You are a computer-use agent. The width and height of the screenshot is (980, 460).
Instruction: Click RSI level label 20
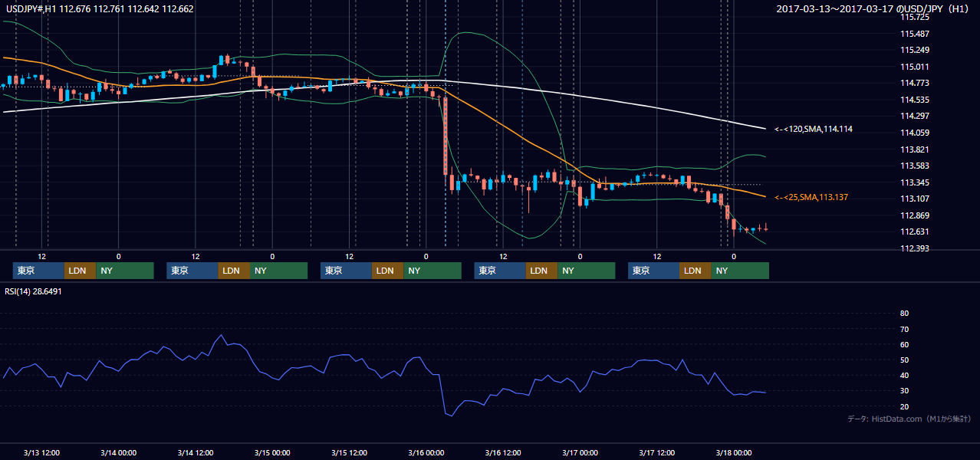pos(904,406)
